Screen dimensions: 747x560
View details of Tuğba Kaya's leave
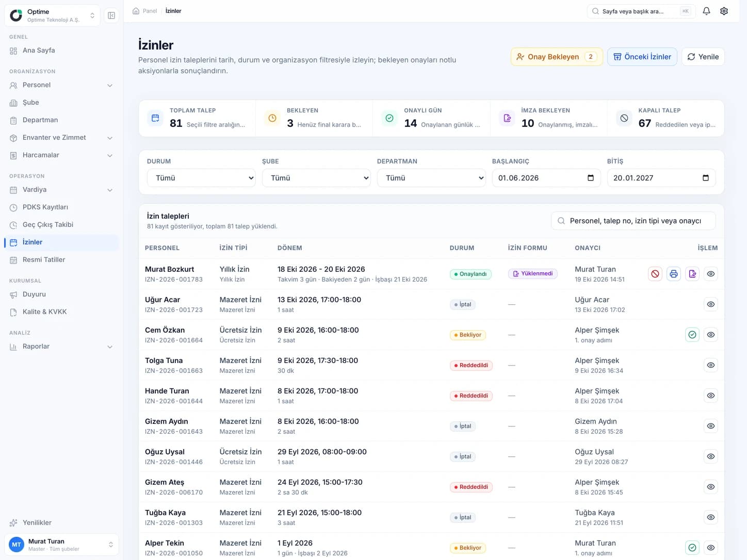(711, 517)
